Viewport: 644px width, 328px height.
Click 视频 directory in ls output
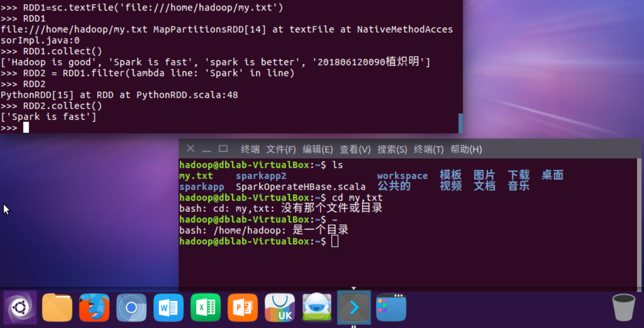point(450,186)
